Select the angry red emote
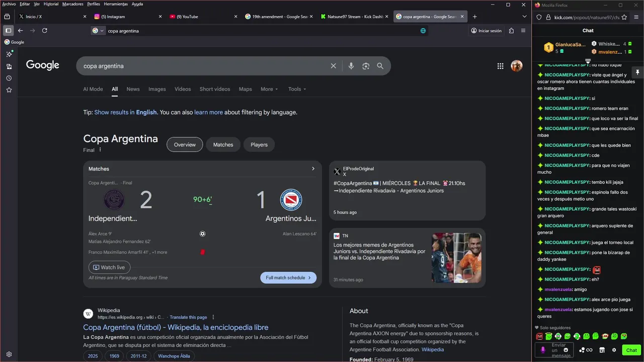This screenshot has height=362, width=644. [x=539, y=336]
